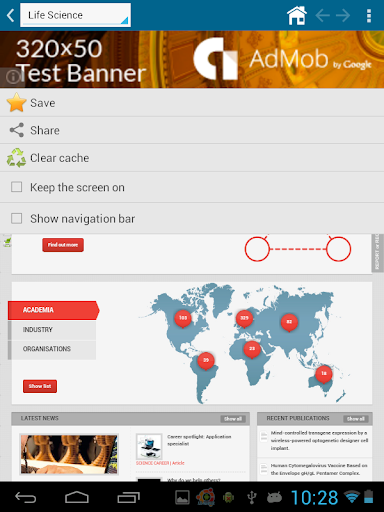Choose Share from the menu
Viewport: 384px width, 512px height.
point(192,130)
